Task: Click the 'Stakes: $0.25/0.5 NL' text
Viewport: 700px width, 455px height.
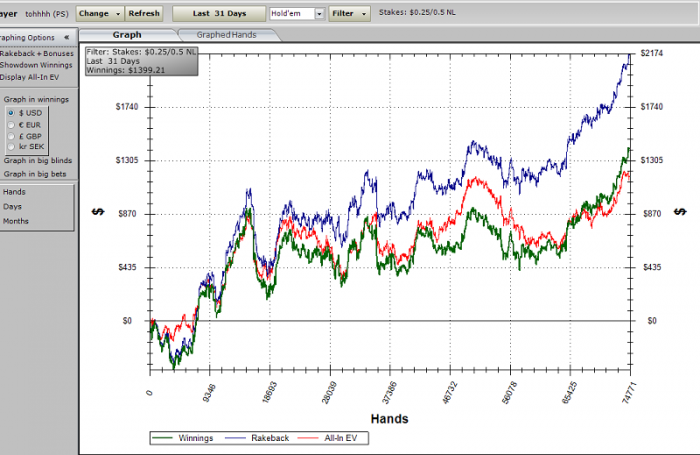Action: (x=417, y=13)
